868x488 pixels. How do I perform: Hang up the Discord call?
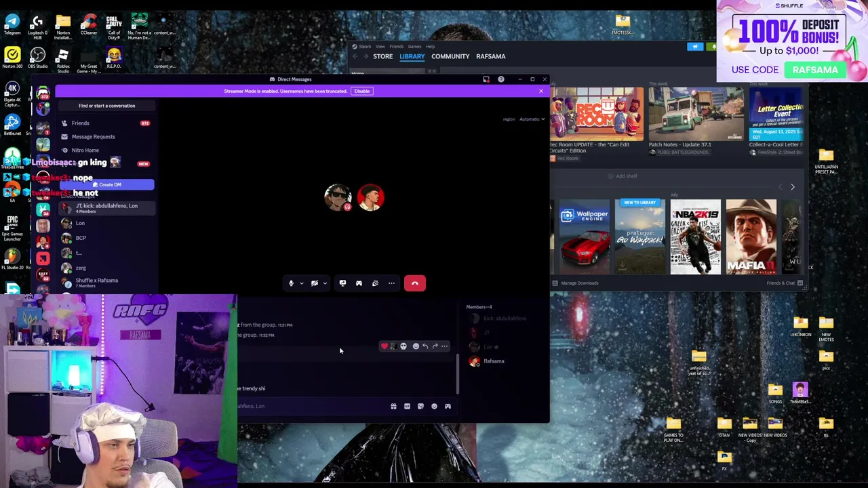click(x=415, y=283)
